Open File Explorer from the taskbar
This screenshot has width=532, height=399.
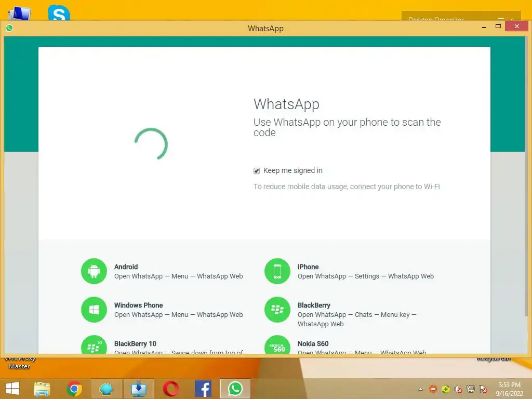(42, 389)
